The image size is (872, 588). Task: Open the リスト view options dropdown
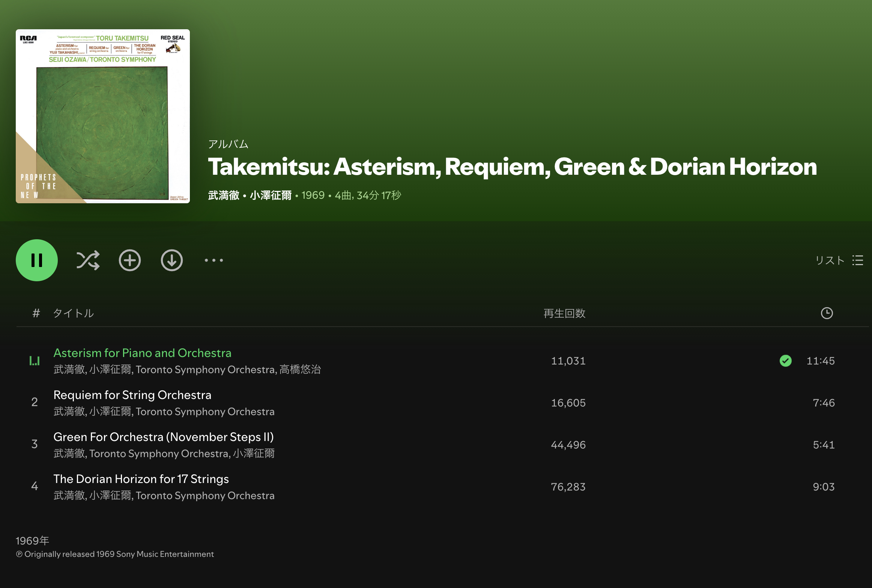coord(839,260)
